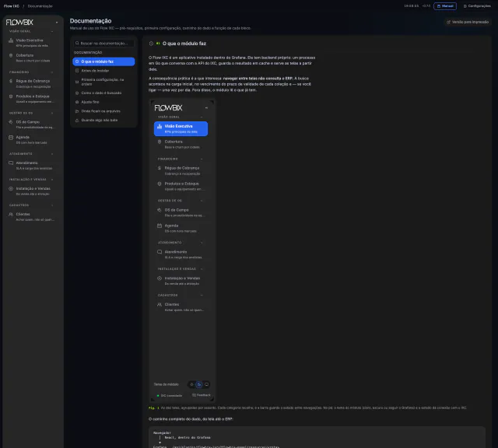Viewport: 498px width, 448px height.
Task: Click the FLOWBIX logo at the sidebar top
Action: click(19, 23)
